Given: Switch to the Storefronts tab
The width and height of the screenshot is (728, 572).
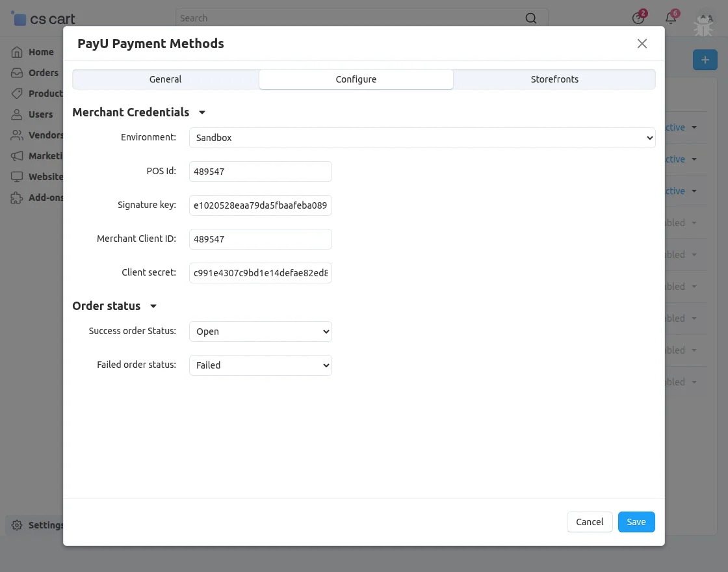Looking at the screenshot, I should click(554, 79).
